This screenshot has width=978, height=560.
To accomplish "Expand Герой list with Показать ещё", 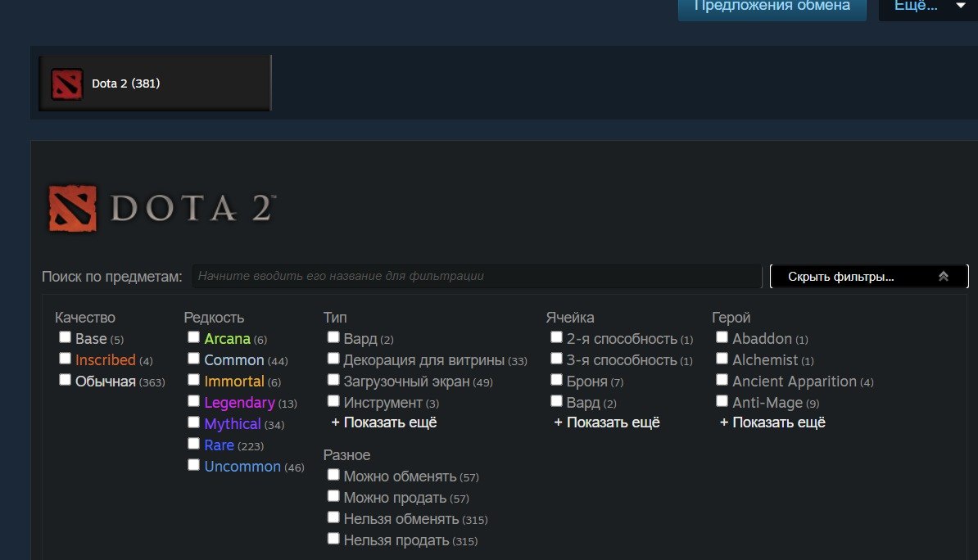I will (772, 422).
